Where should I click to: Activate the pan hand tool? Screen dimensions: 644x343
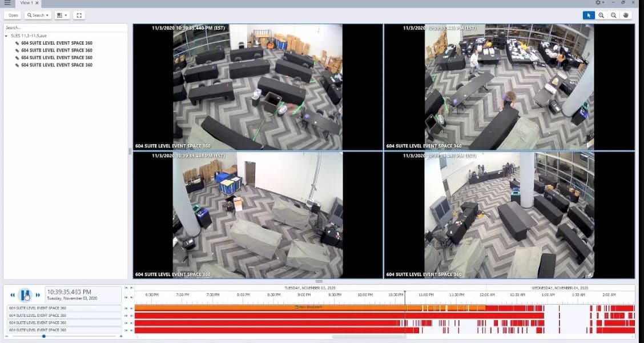626,15
